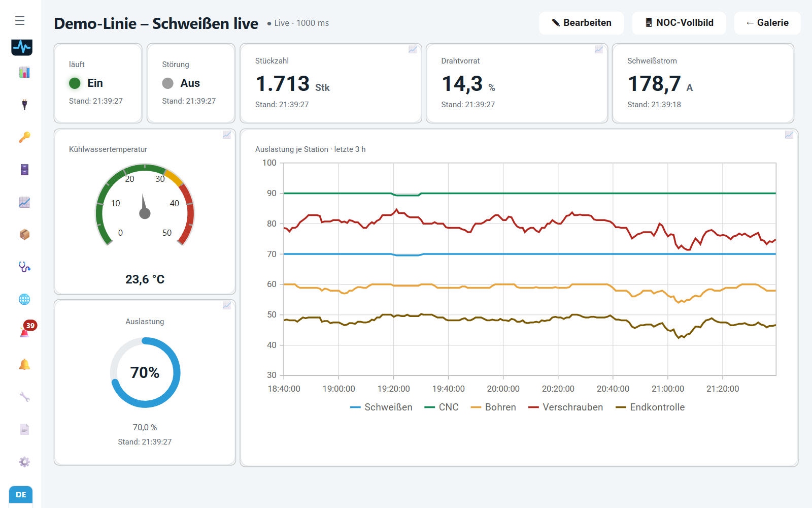Click the grey Störung Aus indicator
Screen dimensions: 812x508
pyautogui.click(x=167, y=83)
